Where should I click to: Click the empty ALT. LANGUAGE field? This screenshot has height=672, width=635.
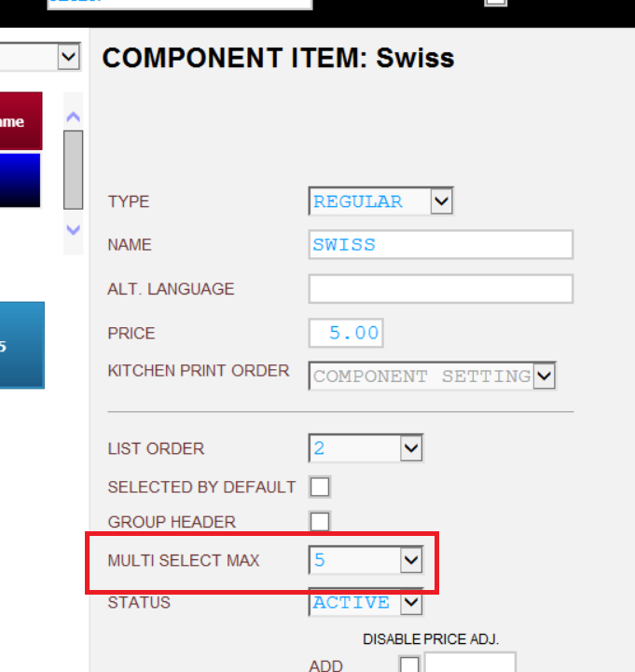[441, 289]
